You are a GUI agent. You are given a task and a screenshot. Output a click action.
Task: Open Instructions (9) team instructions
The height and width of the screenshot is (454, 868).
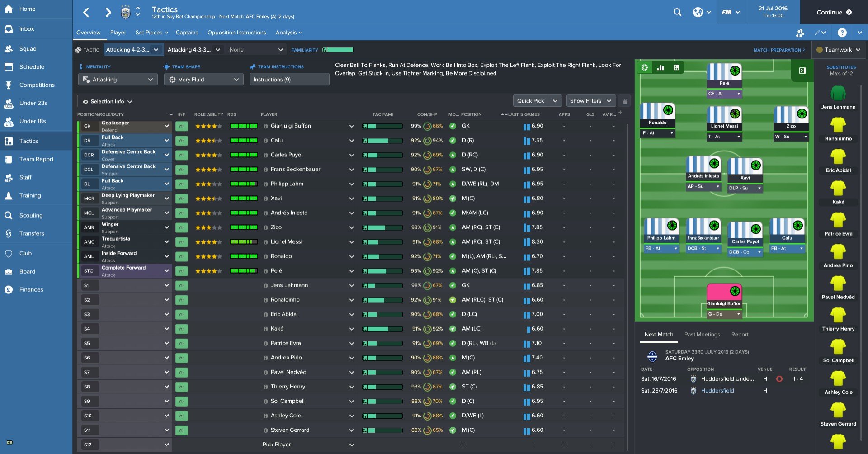(289, 80)
